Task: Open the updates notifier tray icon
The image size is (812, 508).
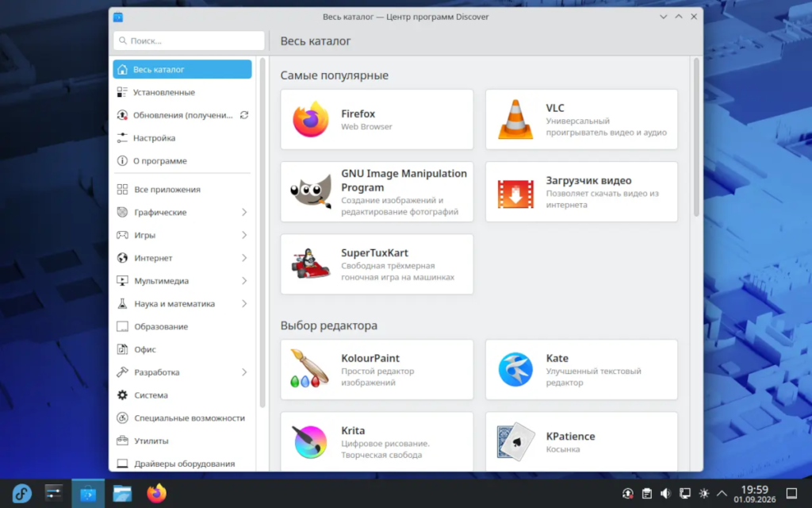Action: (628, 494)
